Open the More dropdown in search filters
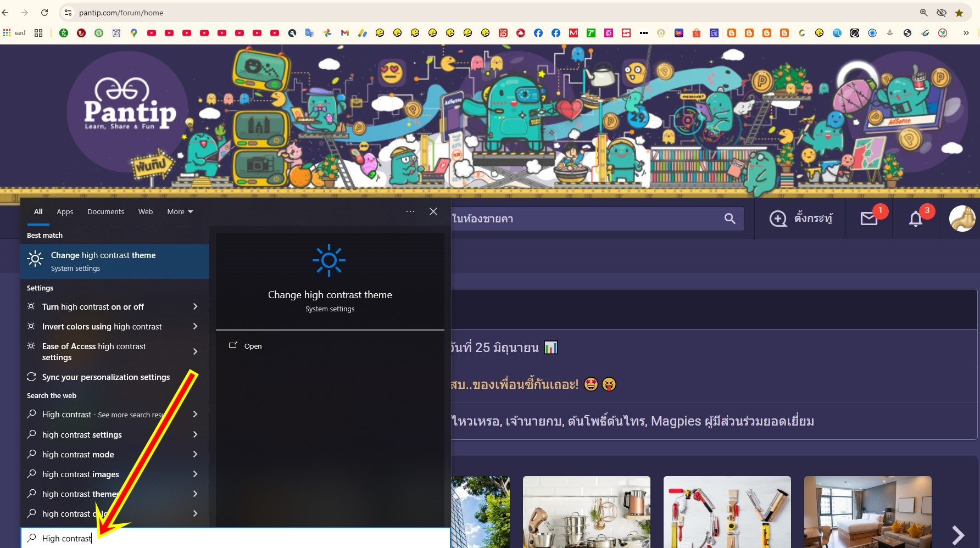This screenshot has height=548, width=980. (180, 211)
